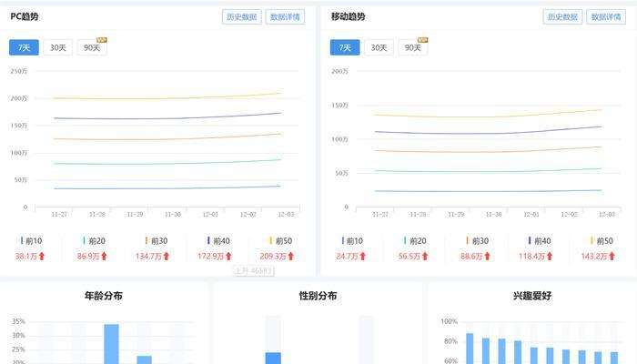Switch to the 30天 tab in 移动趋势
This screenshot has height=364, width=637.
(x=379, y=47)
